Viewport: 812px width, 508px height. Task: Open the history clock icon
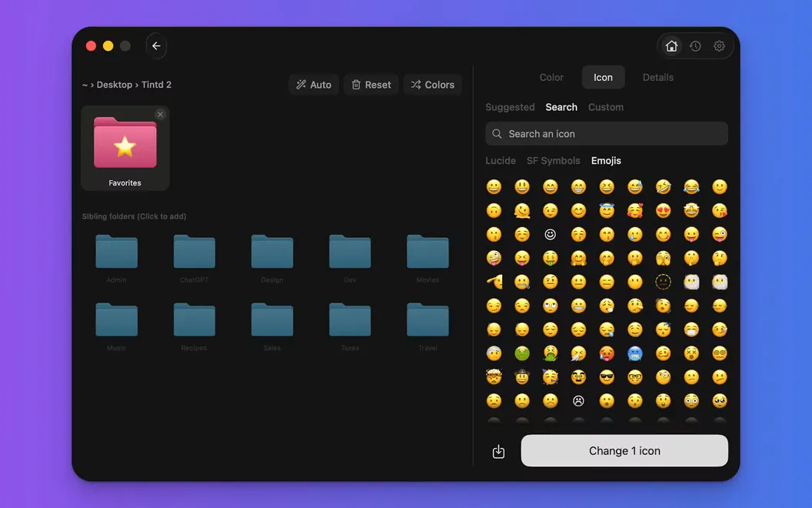[x=695, y=46]
